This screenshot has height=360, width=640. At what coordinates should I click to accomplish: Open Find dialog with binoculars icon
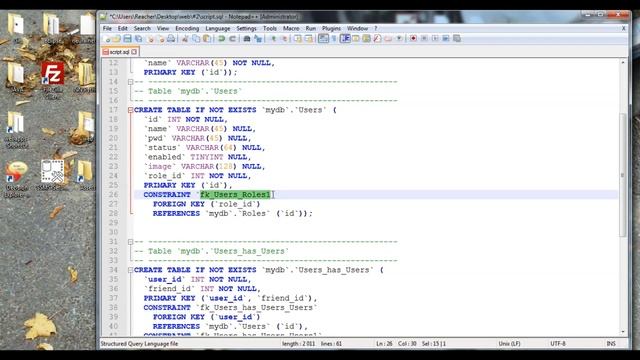click(247, 38)
